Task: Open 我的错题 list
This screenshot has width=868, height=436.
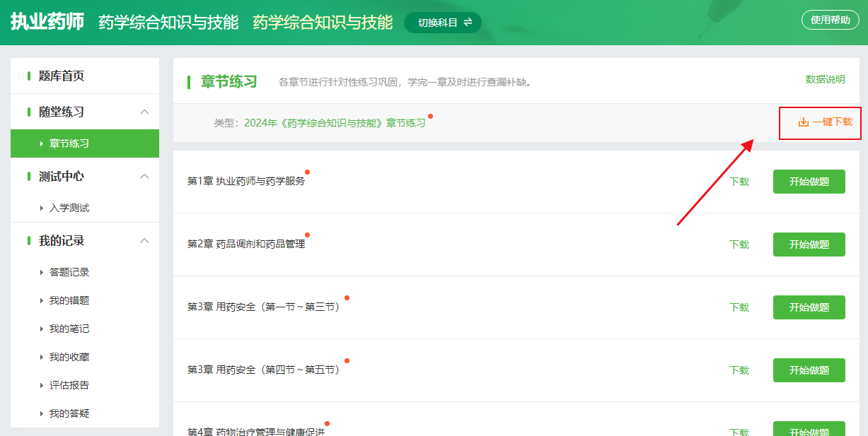Action: pyautogui.click(x=69, y=300)
